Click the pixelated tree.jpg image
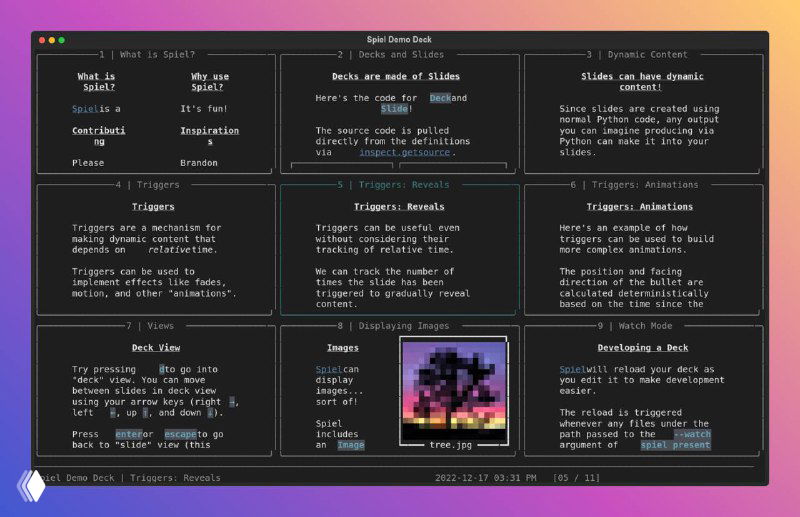 pyautogui.click(x=454, y=391)
